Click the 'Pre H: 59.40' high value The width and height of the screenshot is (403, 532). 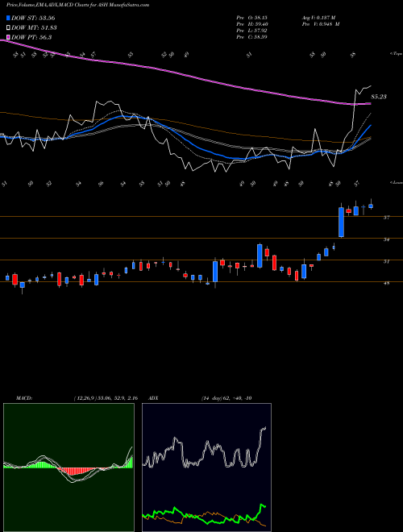251,24
